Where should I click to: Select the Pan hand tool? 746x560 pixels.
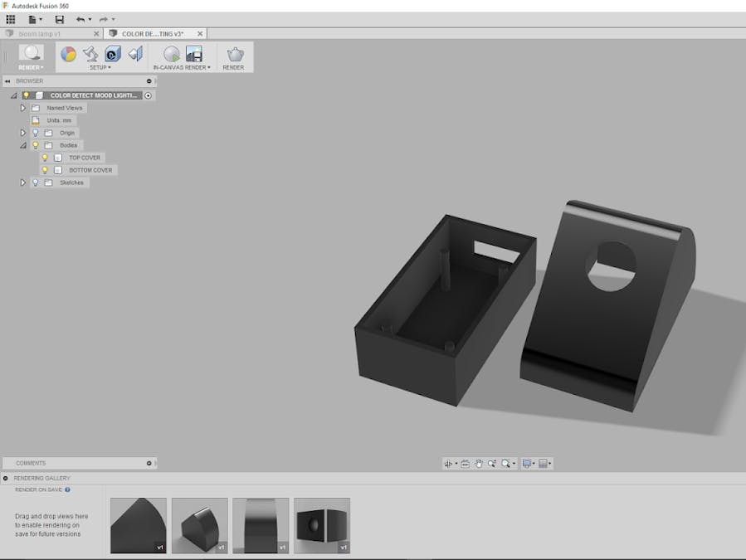pos(479,464)
